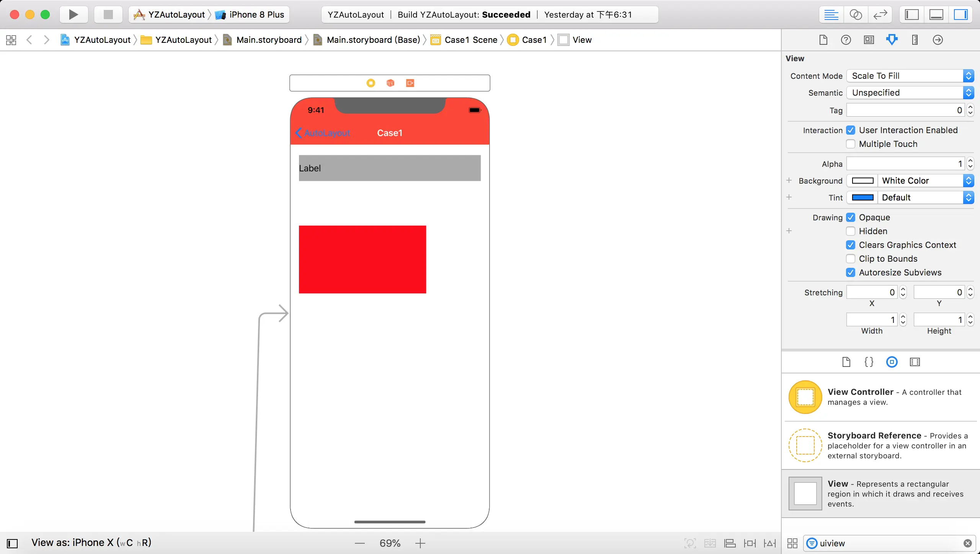Click the blue Tint color swatch
Image resolution: width=980 pixels, height=554 pixels.
point(862,197)
